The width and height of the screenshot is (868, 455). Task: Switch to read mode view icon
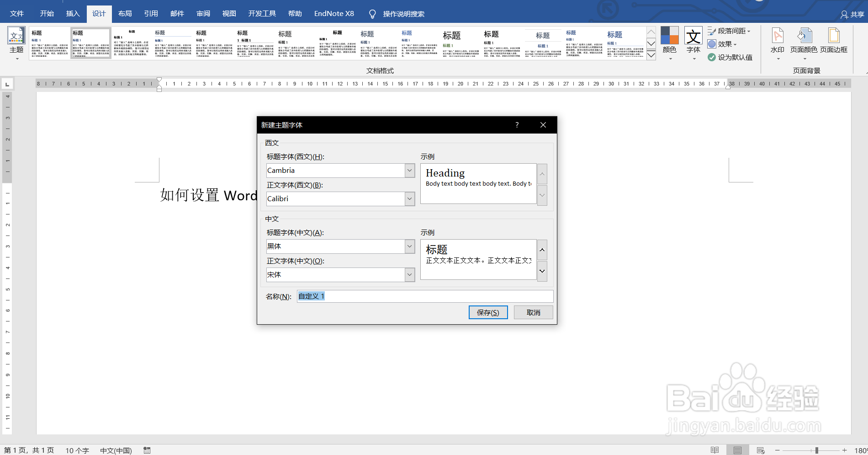coord(715,450)
